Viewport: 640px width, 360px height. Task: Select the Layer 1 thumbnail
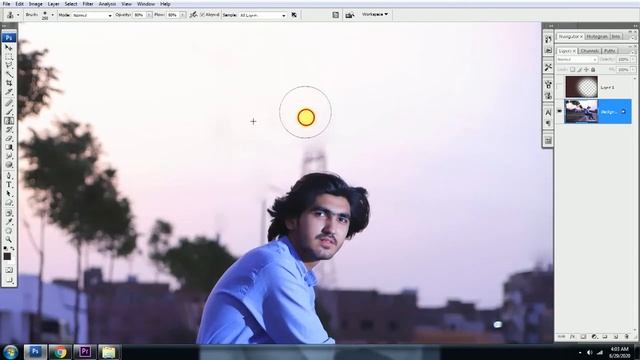pos(581,87)
